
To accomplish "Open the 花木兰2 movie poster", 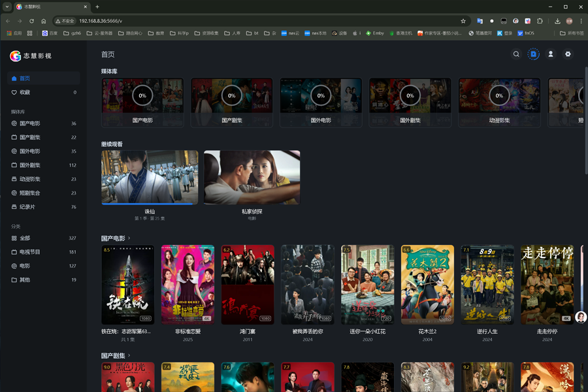I will click(427, 285).
